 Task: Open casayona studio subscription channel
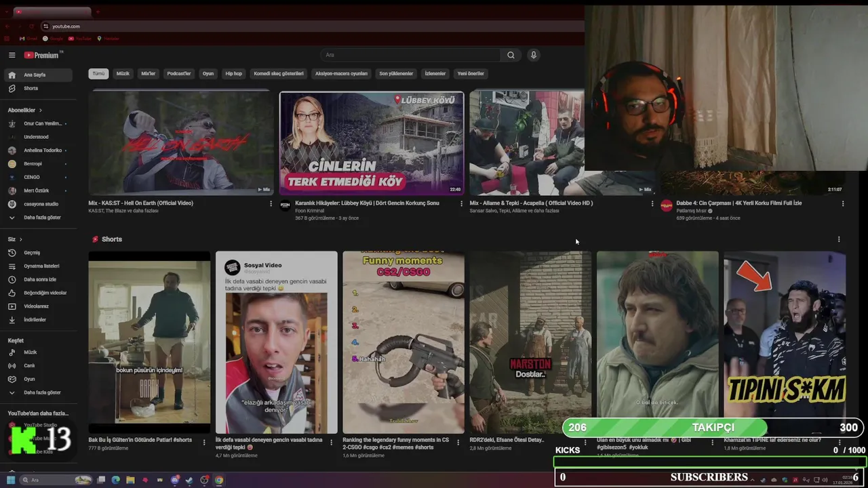pos(38,204)
